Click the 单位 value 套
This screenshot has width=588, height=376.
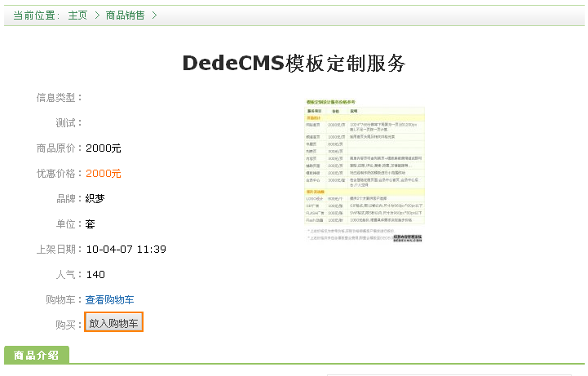coord(91,224)
